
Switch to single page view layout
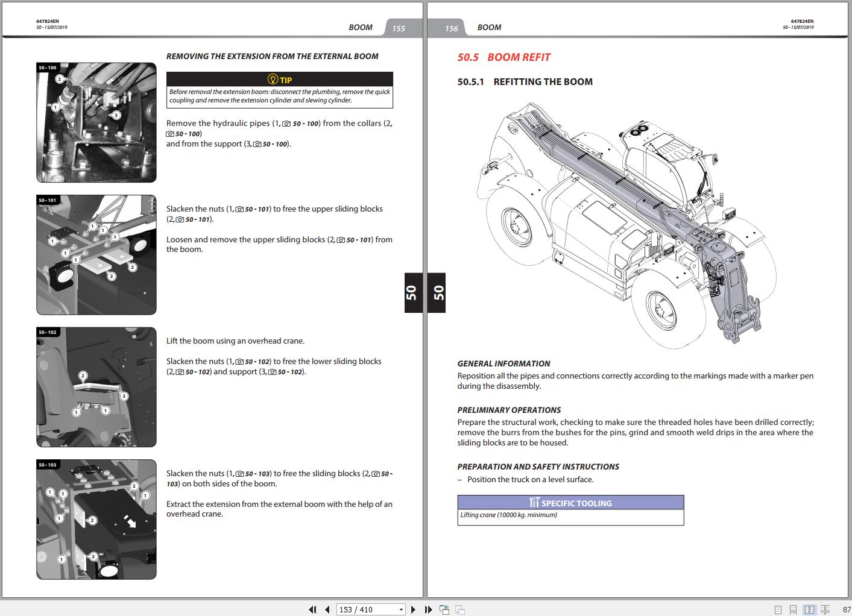point(778,609)
